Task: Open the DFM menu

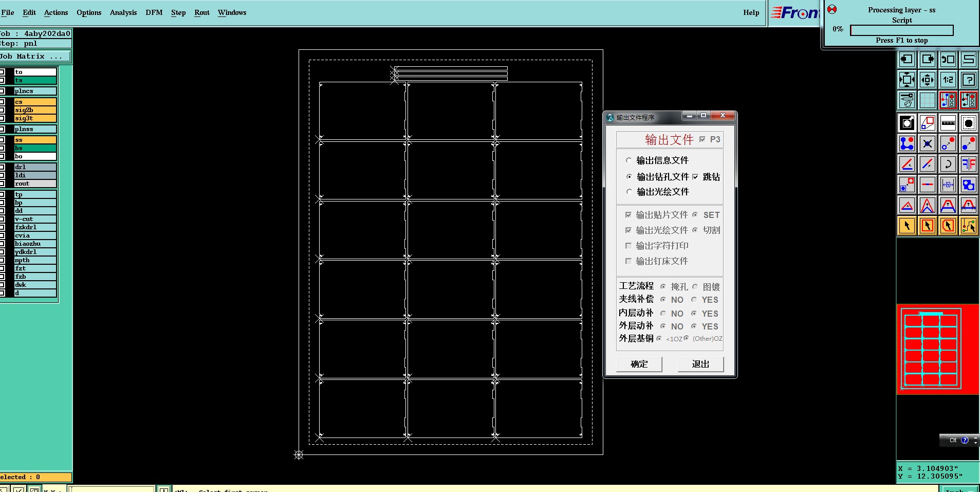Action: point(154,12)
